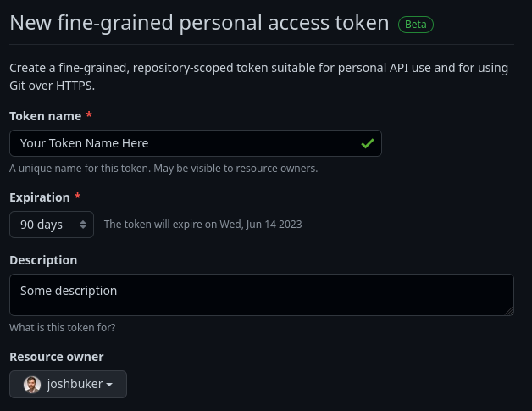Open the 90 days expiration dropdown
This screenshot has width=532, height=411.
click(x=52, y=225)
